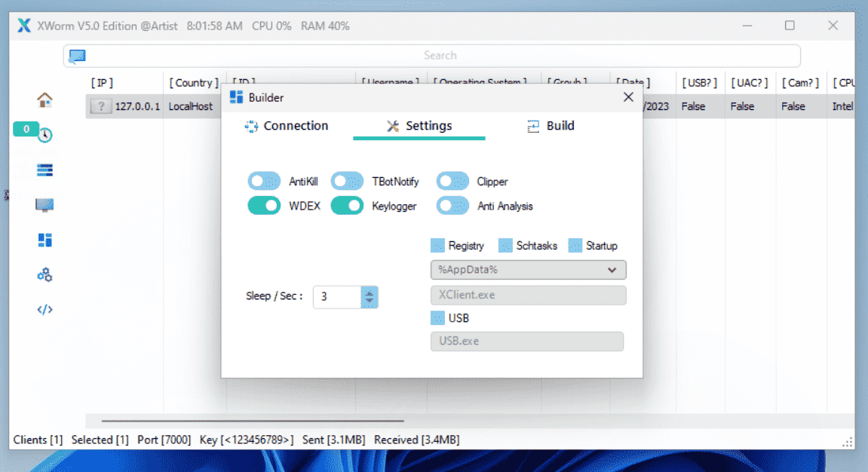Open the tiled blocks sidebar icon
The height and width of the screenshot is (472, 868).
coord(44,241)
